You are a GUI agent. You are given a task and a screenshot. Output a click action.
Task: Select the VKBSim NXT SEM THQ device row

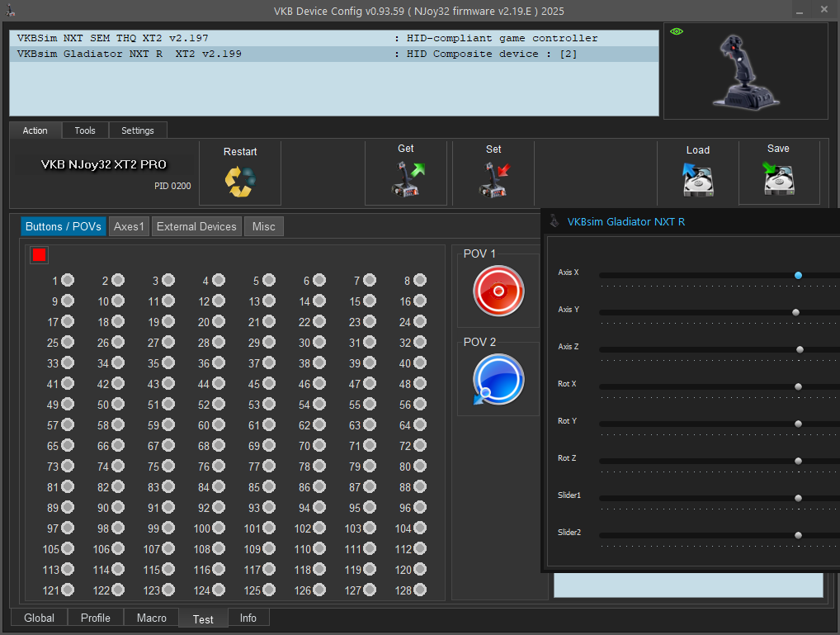click(x=334, y=38)
